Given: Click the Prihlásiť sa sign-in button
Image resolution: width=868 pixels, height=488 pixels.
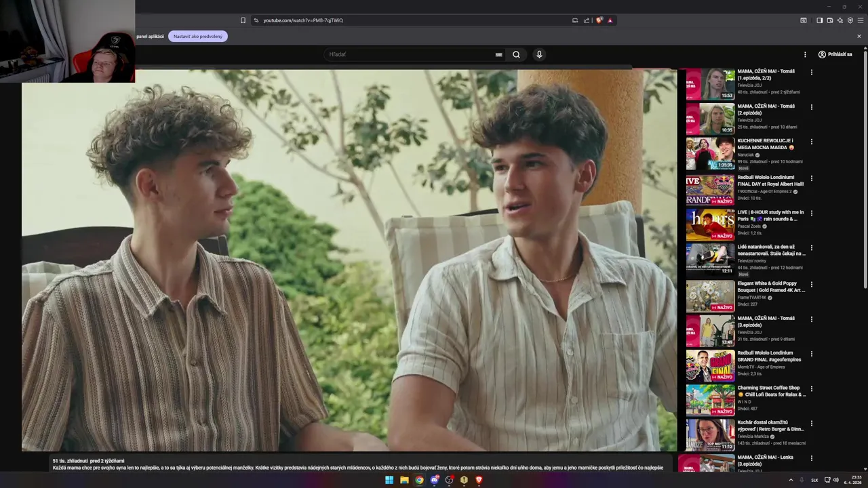Looking at the screenshot, I should [x=835, y=54].
